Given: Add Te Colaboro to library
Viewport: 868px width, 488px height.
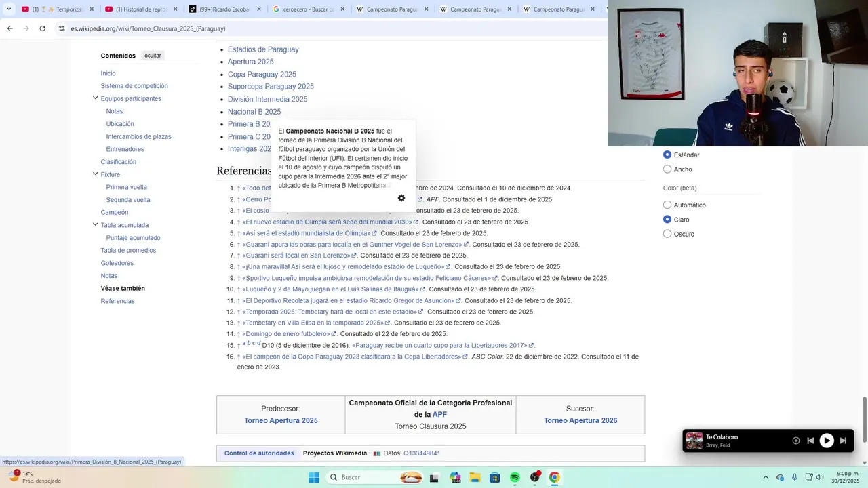Looking at the screenshot, I should point(796,441).
